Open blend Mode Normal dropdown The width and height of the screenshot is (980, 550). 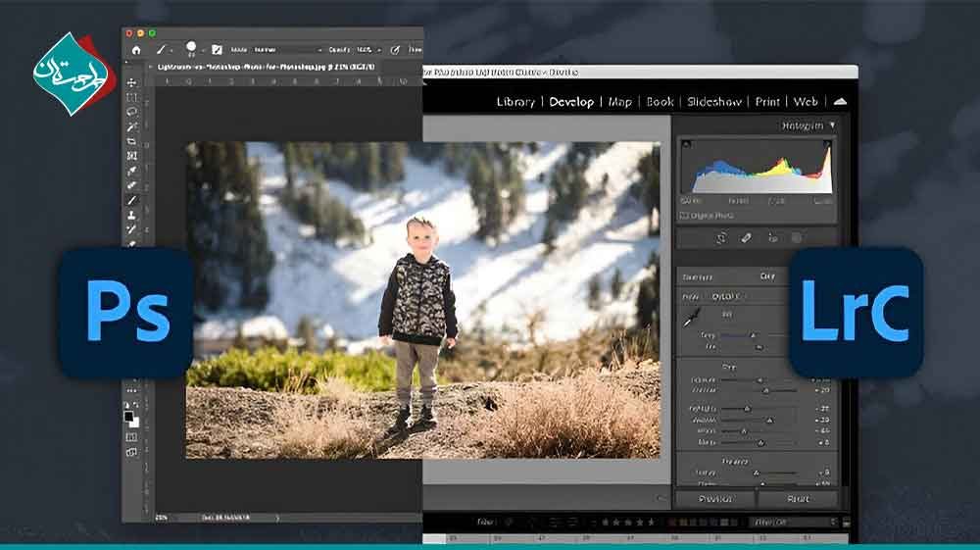(x=288, y=50)
